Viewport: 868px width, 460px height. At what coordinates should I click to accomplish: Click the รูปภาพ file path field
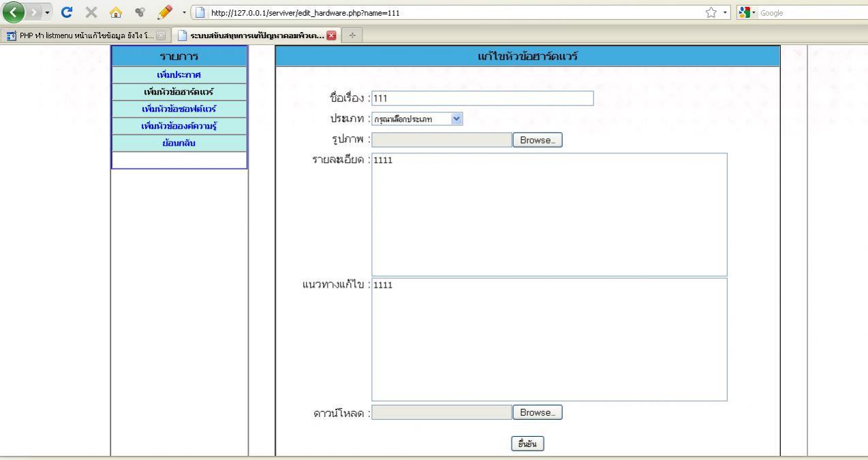coord(441,140)
